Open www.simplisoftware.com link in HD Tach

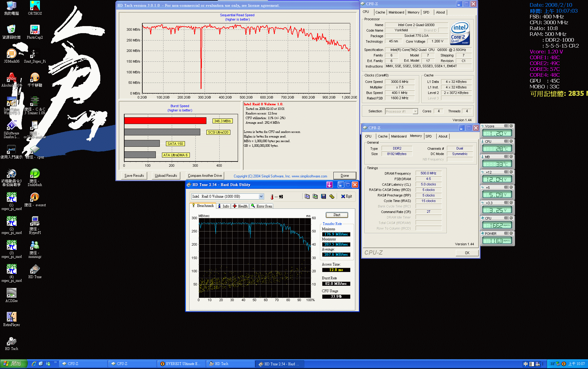309,176
